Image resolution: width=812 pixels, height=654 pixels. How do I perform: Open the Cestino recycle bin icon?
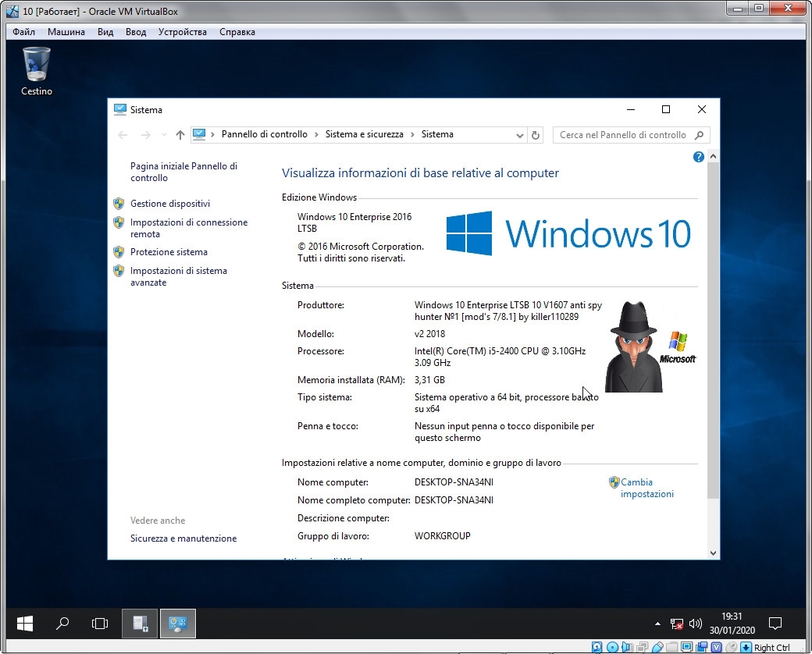click(x=36, y=66)
